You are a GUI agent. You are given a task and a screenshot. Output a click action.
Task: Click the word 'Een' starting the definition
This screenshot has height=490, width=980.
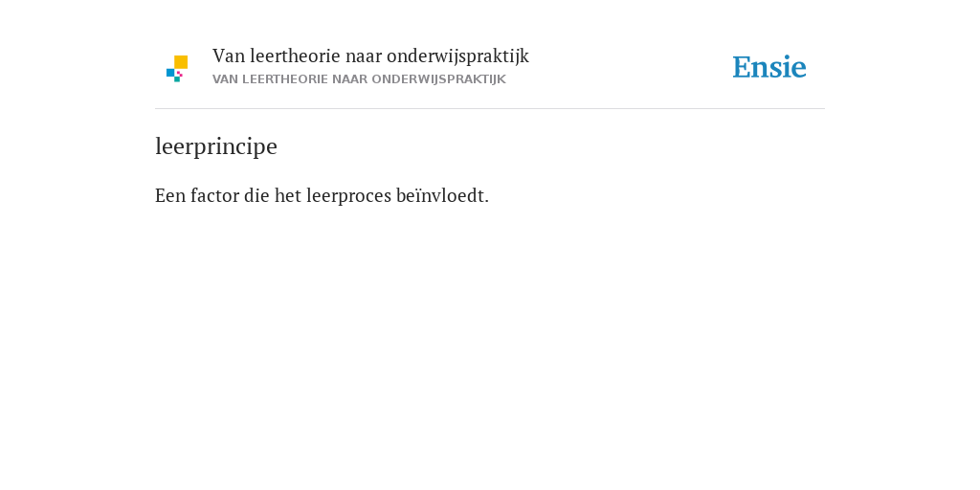pos(170,195)
